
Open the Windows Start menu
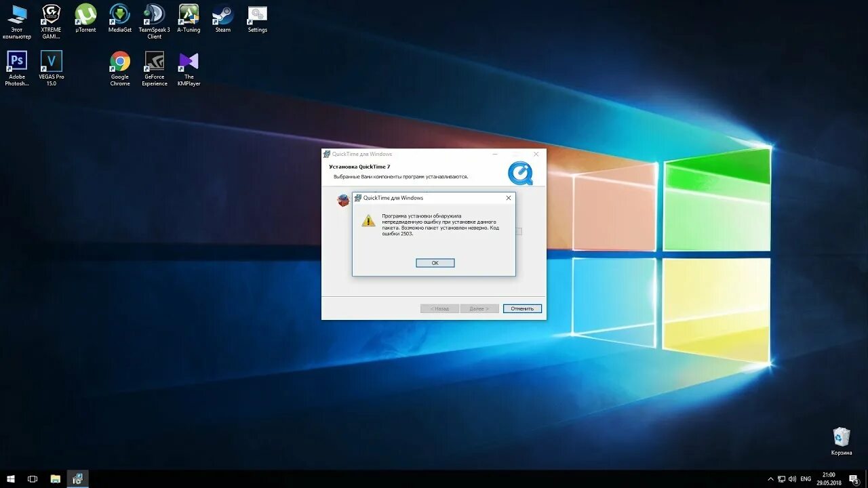click(x=11, y=479)
